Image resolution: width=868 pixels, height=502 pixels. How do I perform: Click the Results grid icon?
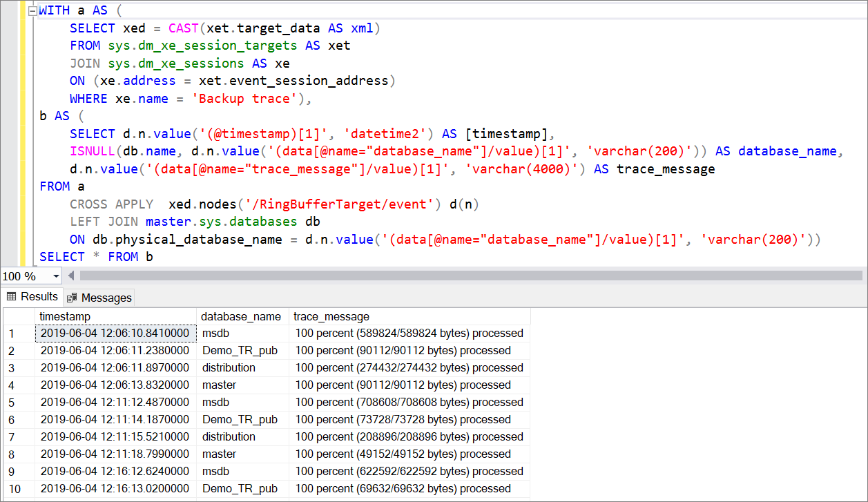click(12, 296)
